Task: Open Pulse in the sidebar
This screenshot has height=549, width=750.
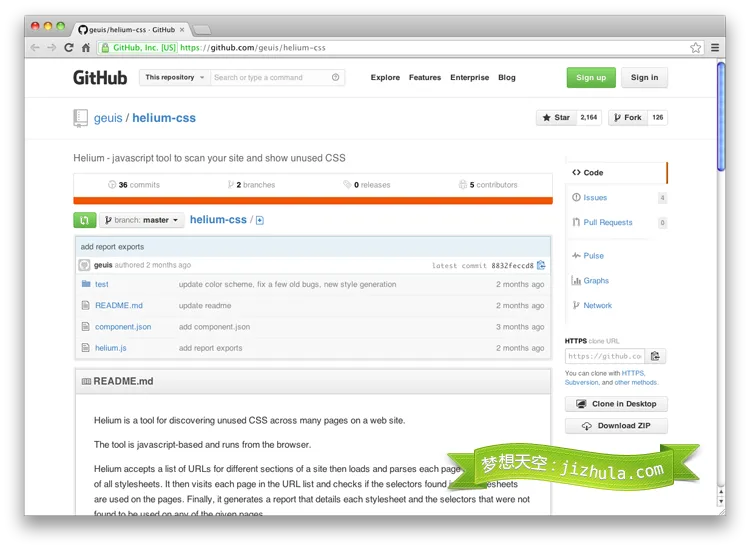Action: coord(593,256)
